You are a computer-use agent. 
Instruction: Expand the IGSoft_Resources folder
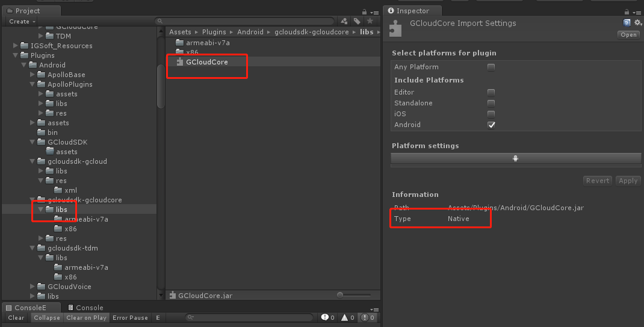coord(16,46)
